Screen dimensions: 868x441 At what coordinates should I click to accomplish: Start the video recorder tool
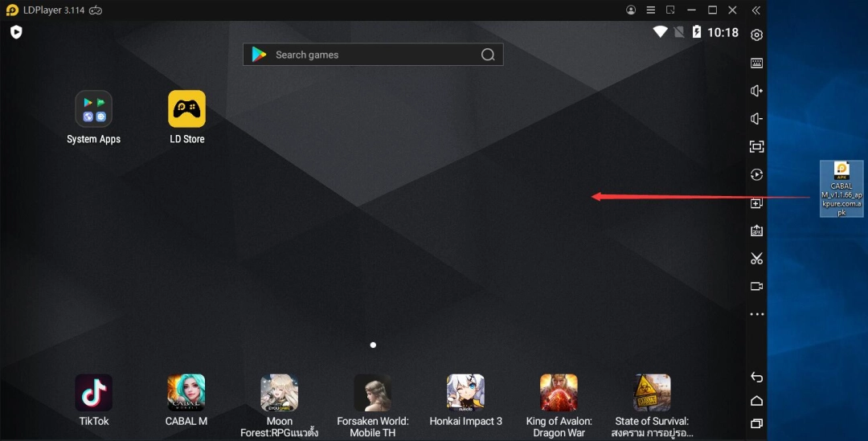point(756,286)
